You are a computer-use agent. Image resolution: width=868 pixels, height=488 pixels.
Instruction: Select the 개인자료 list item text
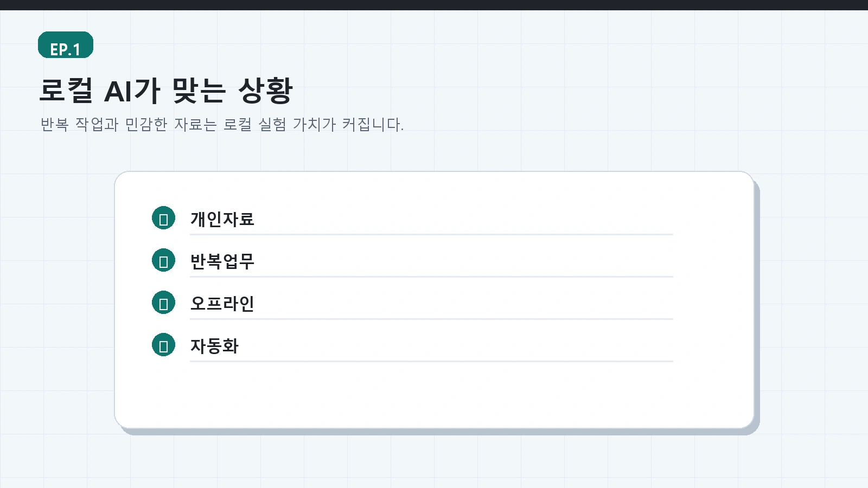pyautogui.click(x=222, y=219)
